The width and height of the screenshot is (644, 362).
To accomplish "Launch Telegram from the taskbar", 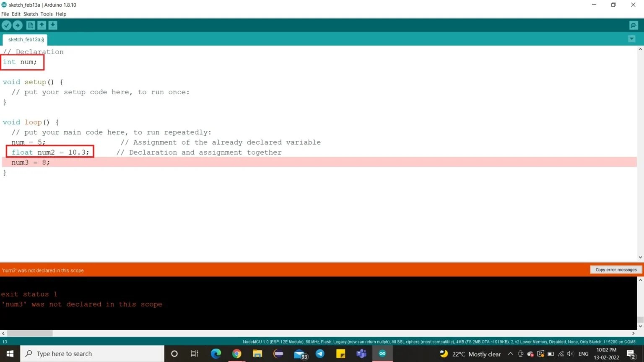I will pos(320,354).
